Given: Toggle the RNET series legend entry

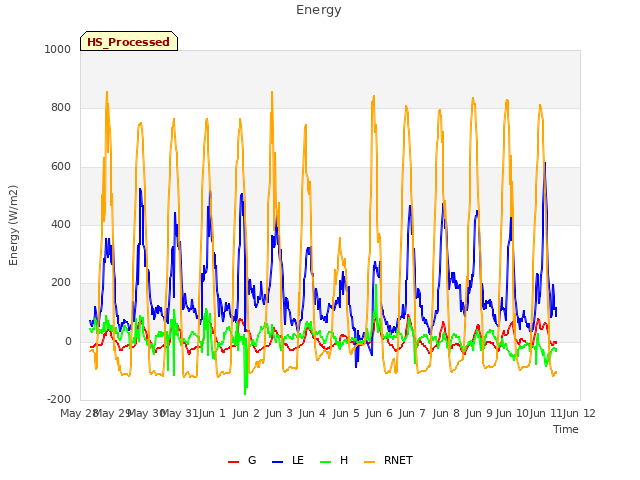Looking at the screenshot, I should coord(388,460).
